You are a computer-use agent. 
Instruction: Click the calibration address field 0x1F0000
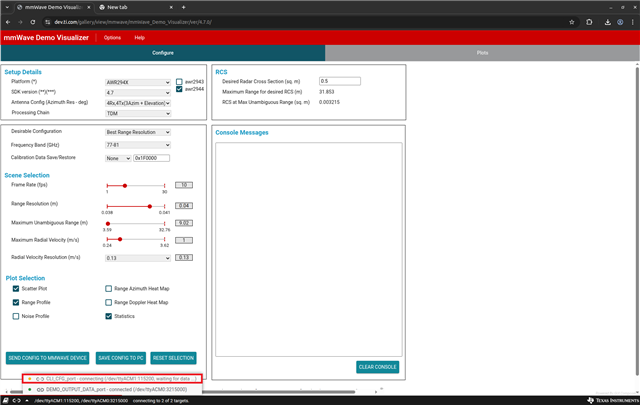point(151,158)
